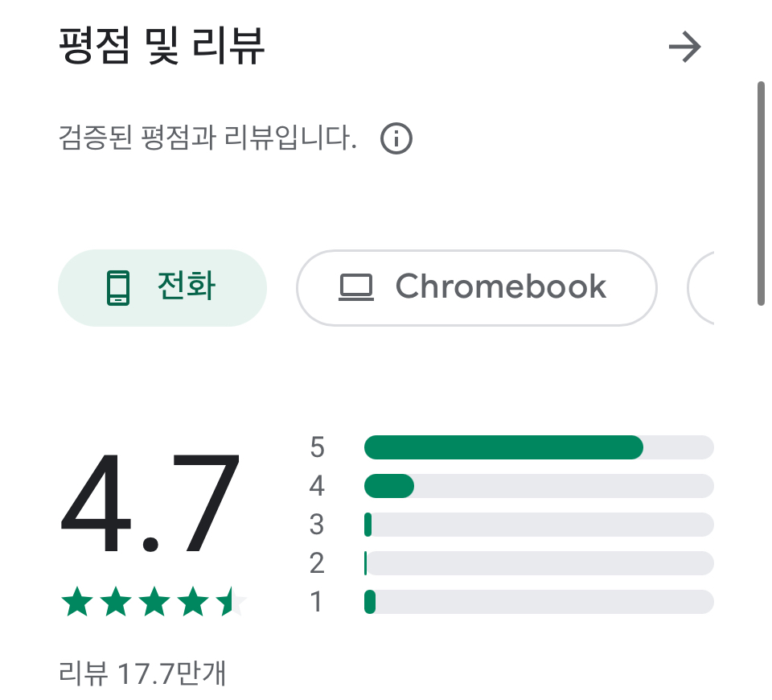Click the 1-star rating bar
772x700 pixels.
point(539,602)
